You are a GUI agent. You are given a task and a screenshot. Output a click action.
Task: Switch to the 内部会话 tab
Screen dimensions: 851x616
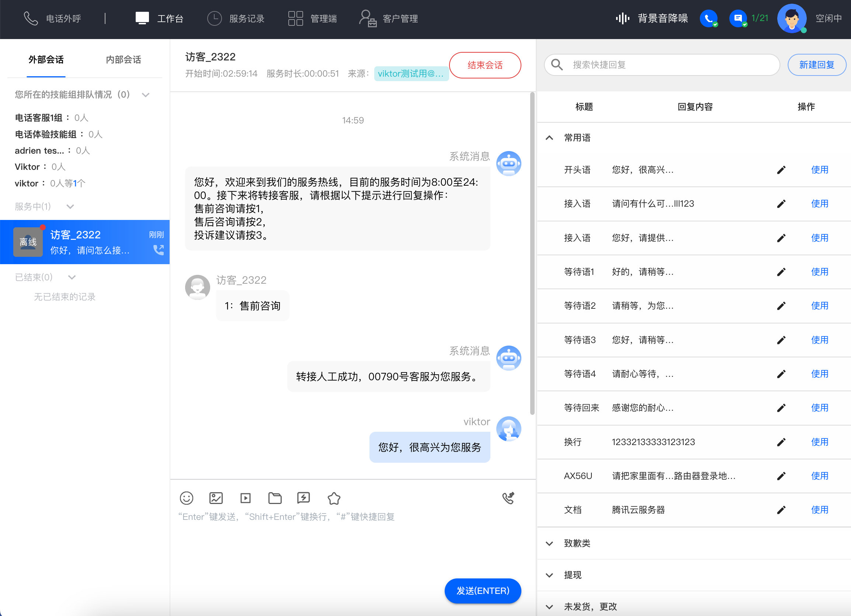click(124, 60)
